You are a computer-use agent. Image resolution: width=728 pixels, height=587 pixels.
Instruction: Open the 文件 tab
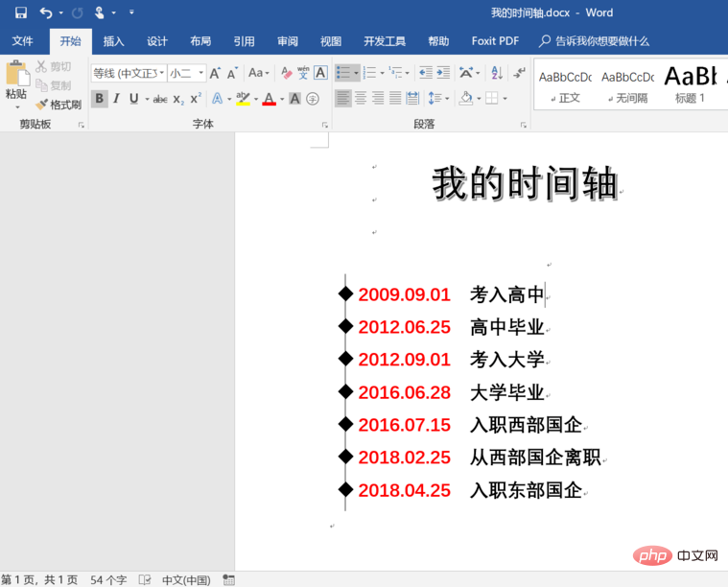[22, 41]
